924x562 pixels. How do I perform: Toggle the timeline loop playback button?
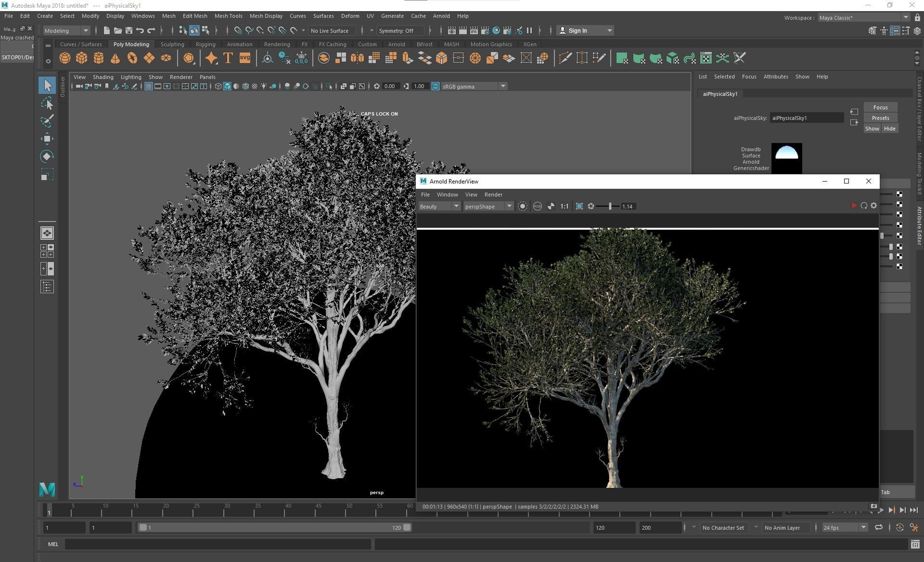pyautogui.click(x=878, y=527)
